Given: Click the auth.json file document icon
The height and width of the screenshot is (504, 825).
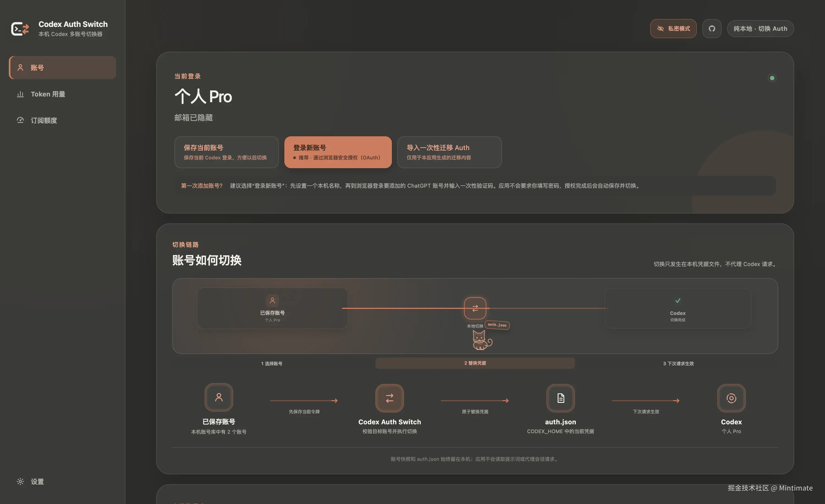Looking at the screenshot, I should pos(561,398).
